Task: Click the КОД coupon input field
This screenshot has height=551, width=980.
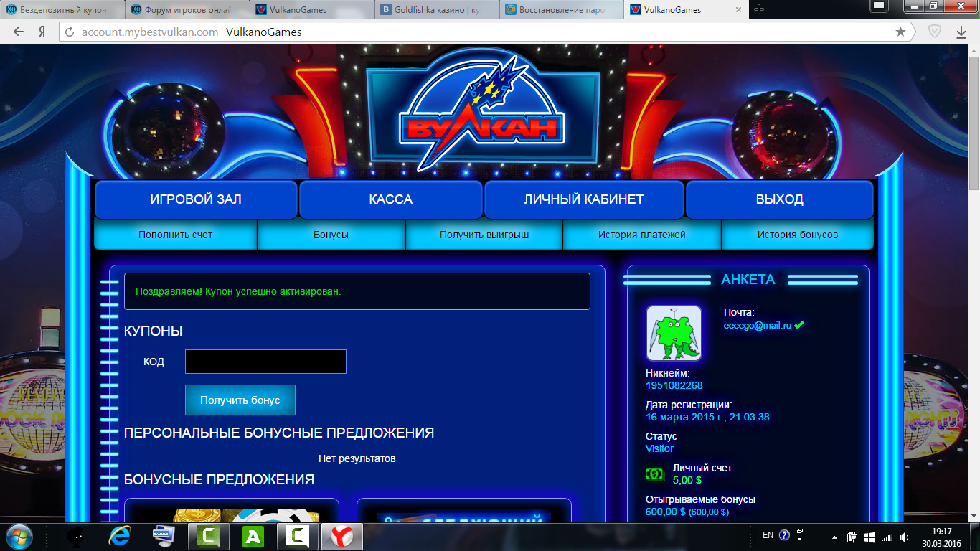Action: click(x=265, y=362)
